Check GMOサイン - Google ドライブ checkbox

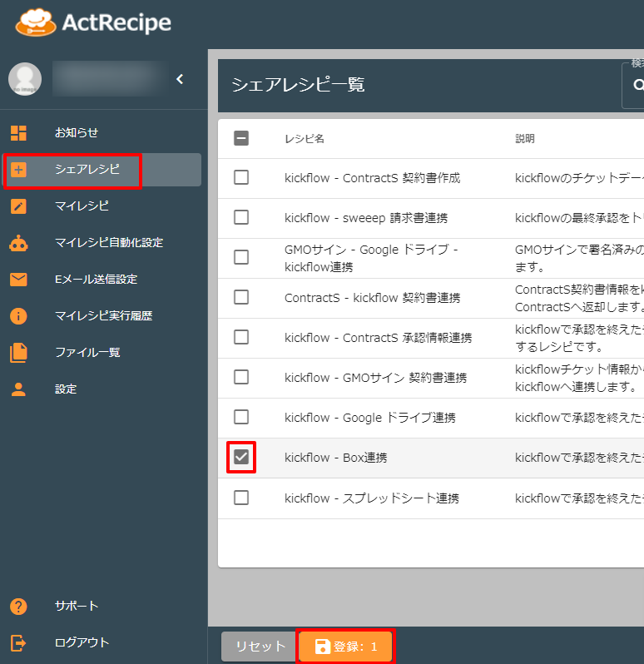pos(241,257)
